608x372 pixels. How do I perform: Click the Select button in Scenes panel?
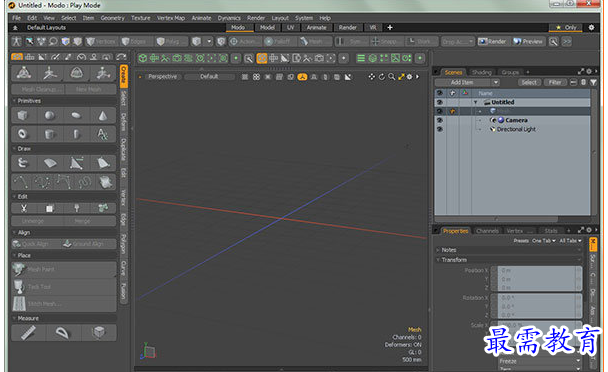point(529,82)
